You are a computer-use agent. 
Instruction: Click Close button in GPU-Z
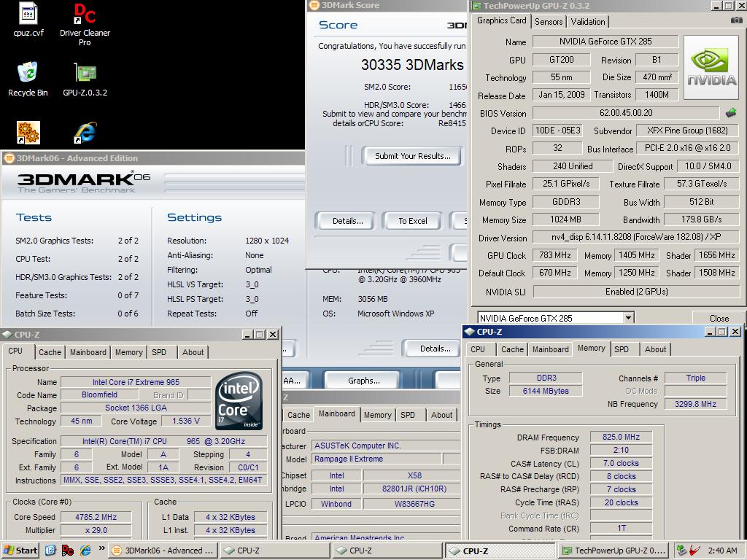[x=719, y=318]
